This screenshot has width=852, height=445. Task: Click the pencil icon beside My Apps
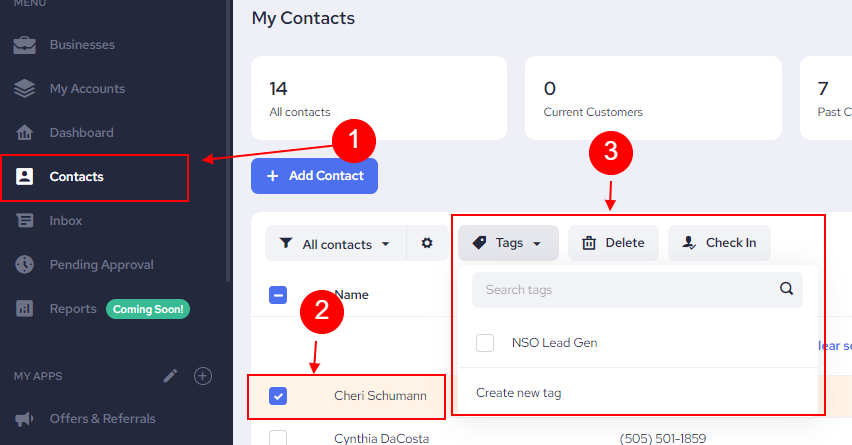click(171, 376)
